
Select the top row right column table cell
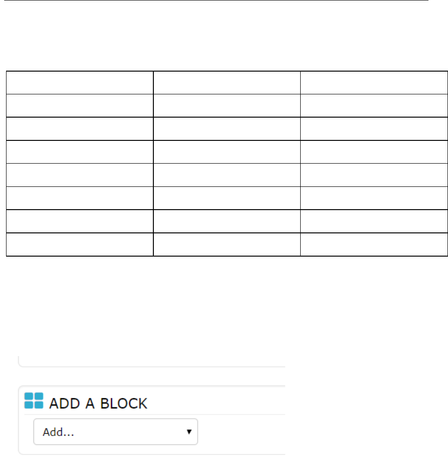(x=374, y=82)
